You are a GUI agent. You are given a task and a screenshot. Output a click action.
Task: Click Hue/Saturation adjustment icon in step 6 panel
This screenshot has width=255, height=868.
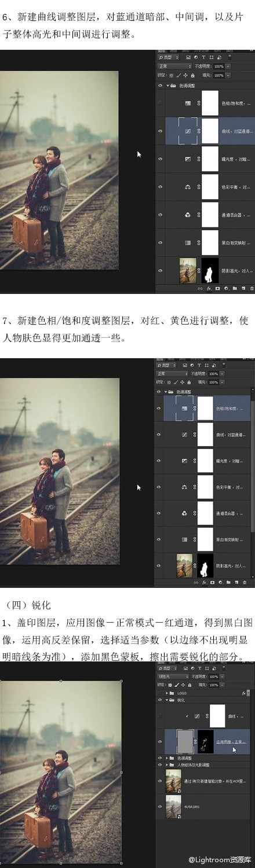pos(188,102)
